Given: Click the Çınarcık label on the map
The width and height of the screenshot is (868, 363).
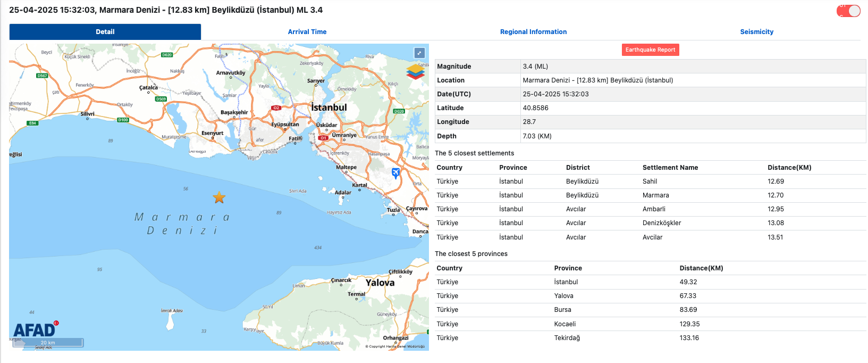Looking at the screenshot, I should pos(341,280).
